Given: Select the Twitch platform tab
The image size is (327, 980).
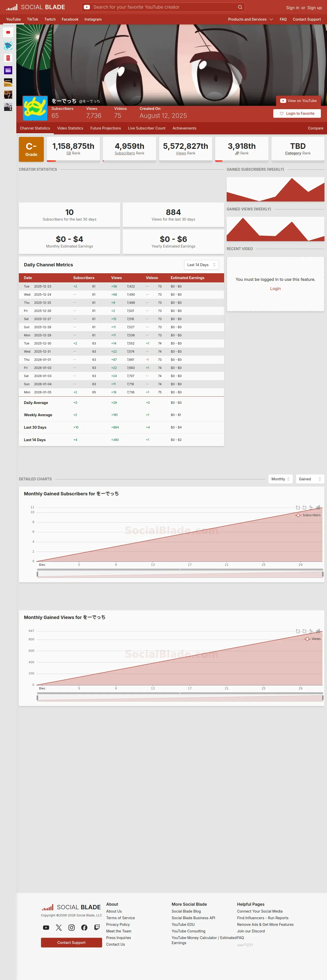Looking at the screenshot, I should (x=50, y=19).
